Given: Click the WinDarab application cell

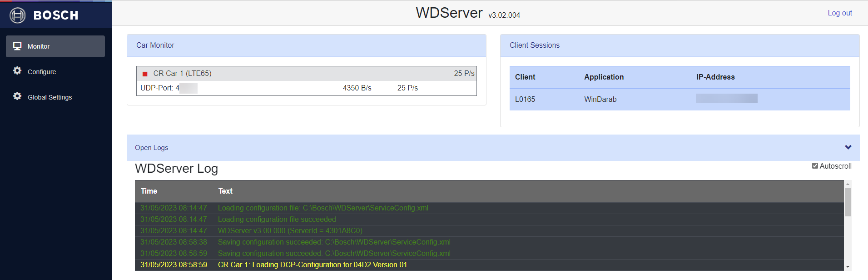Looking at the screenshot, I should tap(600, 99).
